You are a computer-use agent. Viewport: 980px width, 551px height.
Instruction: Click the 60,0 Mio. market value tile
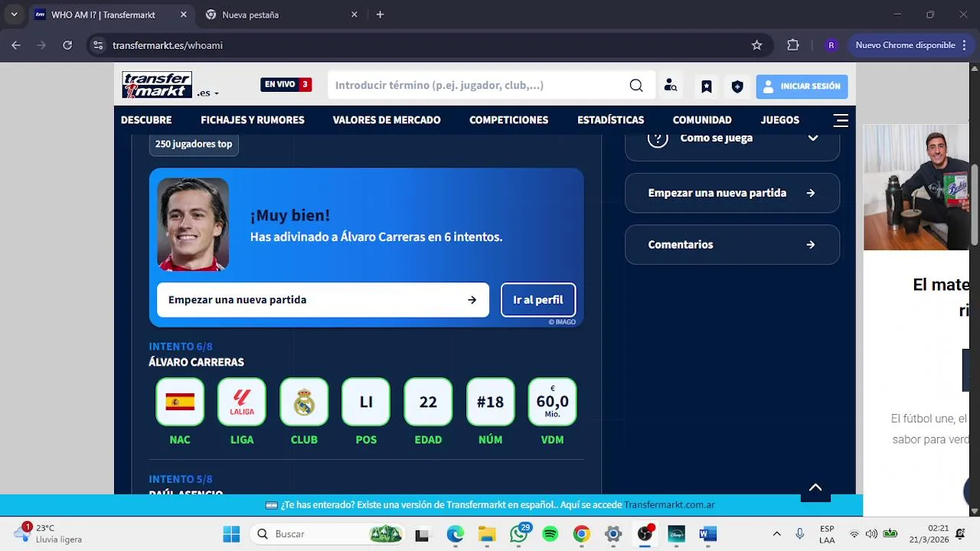[552, 402]
